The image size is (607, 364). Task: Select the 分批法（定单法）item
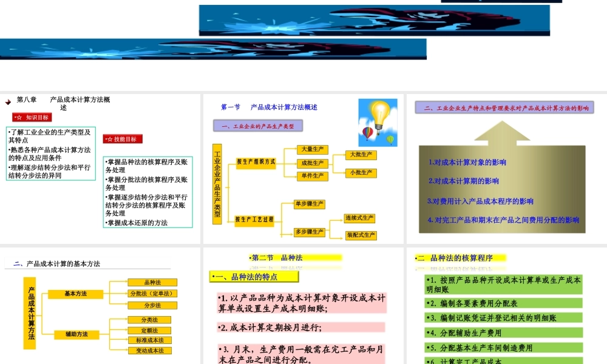[x=153, y=293]
